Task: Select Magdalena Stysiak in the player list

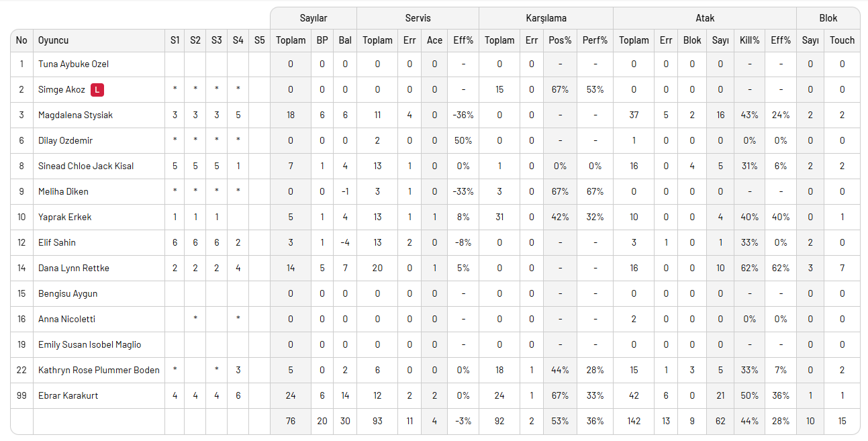Action: 75,115
